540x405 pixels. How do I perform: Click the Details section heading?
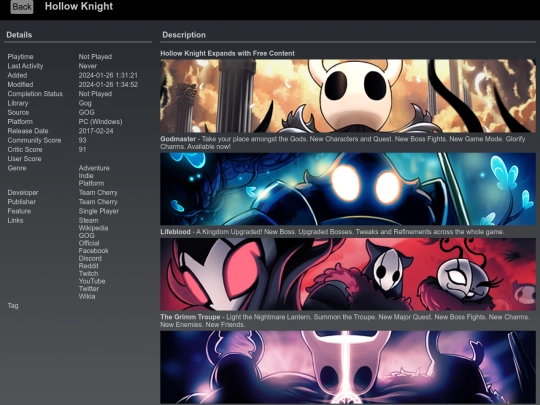coord(19,35)
